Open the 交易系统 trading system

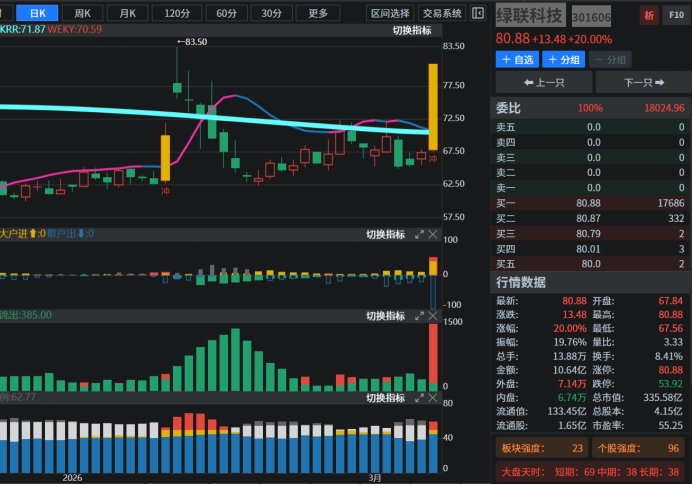442,13
